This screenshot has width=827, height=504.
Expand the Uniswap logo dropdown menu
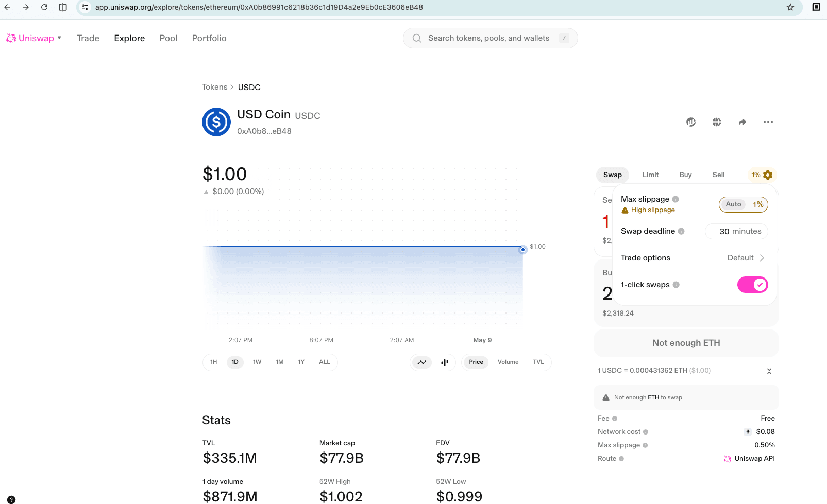coord(59,38)
